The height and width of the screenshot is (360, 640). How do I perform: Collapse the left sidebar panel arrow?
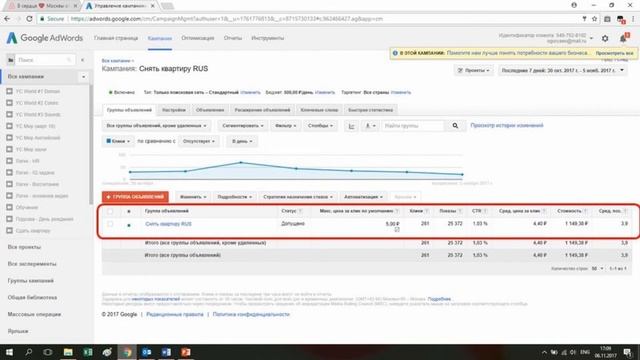click(x=82, y=60)
